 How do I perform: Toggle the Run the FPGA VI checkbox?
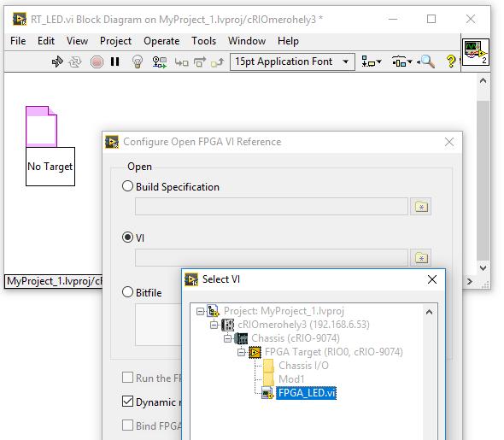pos(127,378)
